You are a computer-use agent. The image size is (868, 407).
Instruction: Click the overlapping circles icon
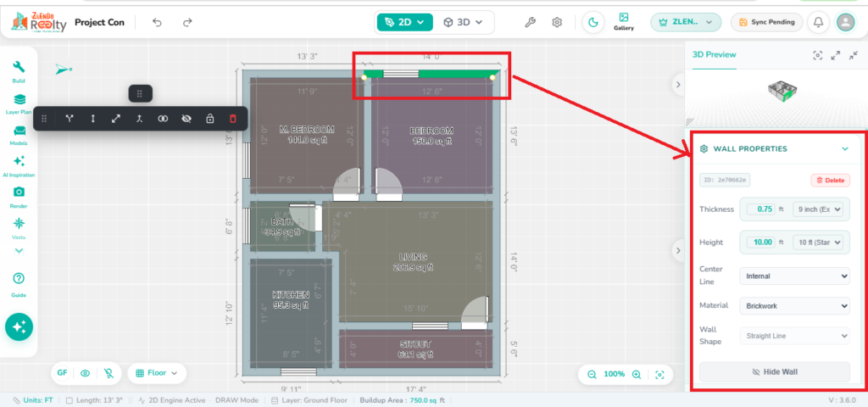[163, 119]
